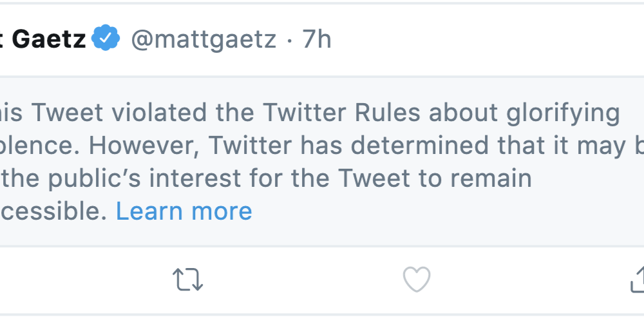This screenshot has width=644, height=317.
Task: Click the blue verified badge
Action: pos(106,39)
